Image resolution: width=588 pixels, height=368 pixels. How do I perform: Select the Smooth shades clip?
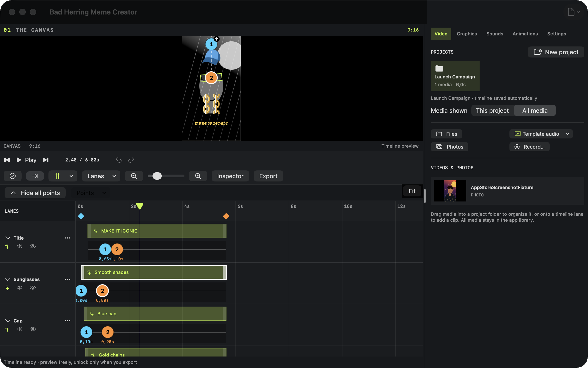[x=154, y=272]
